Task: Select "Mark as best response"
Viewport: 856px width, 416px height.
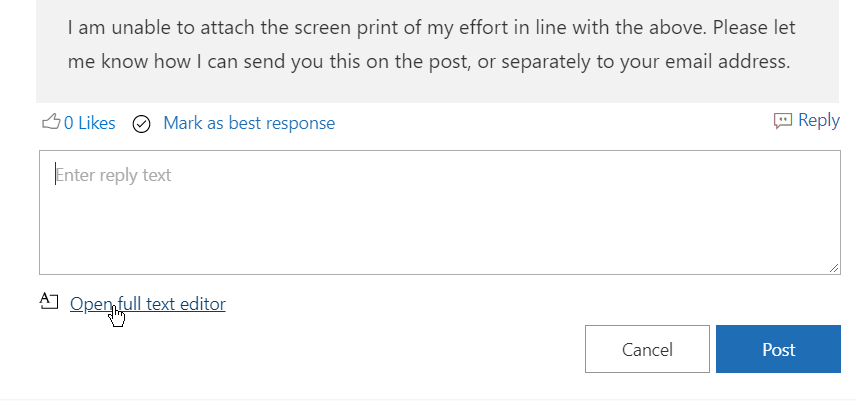Action: click(249, 123)
